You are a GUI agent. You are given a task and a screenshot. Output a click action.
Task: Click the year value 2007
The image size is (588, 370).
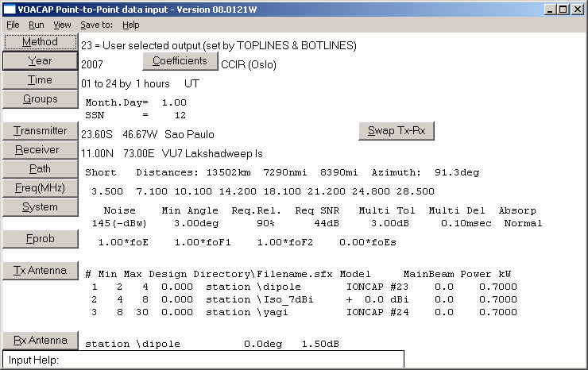click(92, 64)
